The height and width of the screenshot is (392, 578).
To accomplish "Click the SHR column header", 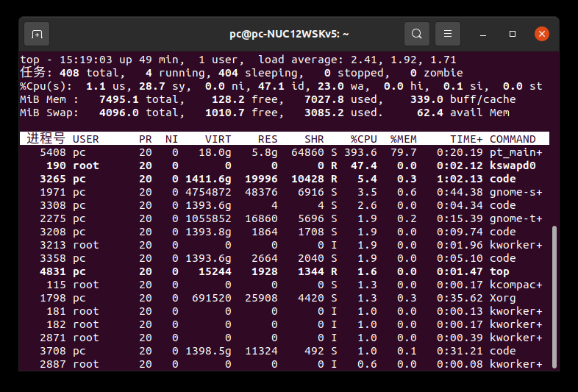I will pos(314,139).
